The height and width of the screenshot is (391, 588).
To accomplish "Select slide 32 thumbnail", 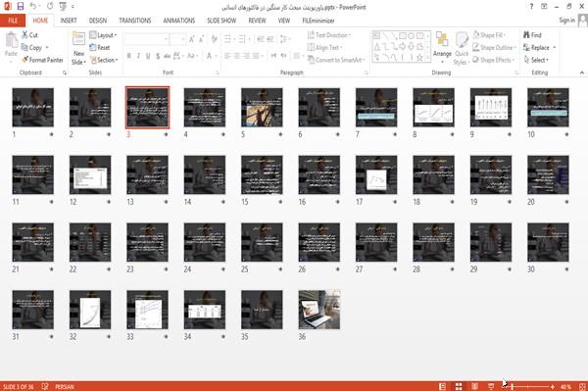I will [x=90, y=310].
